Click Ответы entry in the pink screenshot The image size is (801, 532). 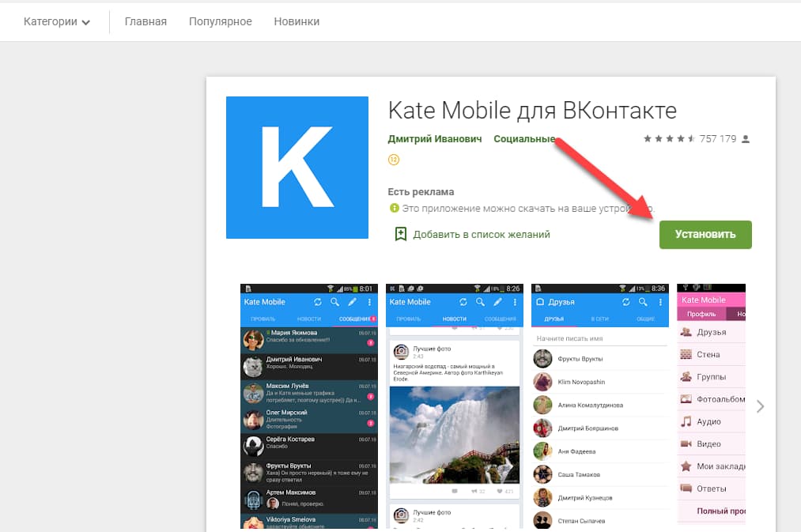point(711,489)
